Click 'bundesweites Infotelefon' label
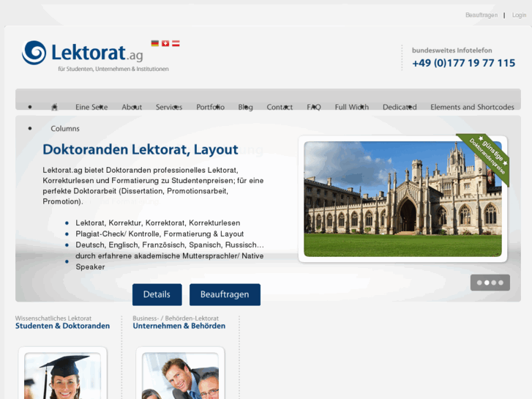The image size is (532, 399). (x=452, y=51)
